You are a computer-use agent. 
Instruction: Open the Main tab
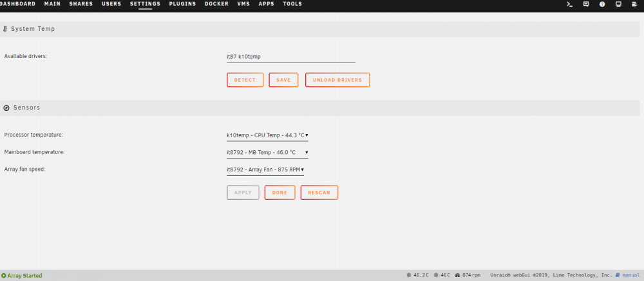point(52,4)
